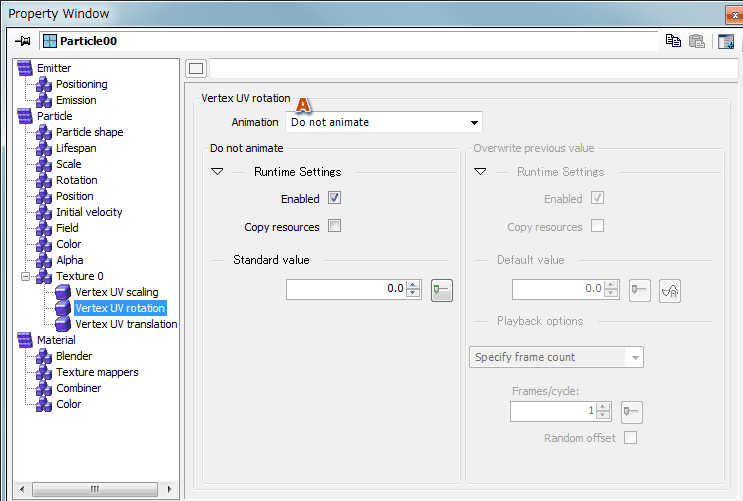Collapse Runtime Settings under Do not animate

click(x=217, y=172)
